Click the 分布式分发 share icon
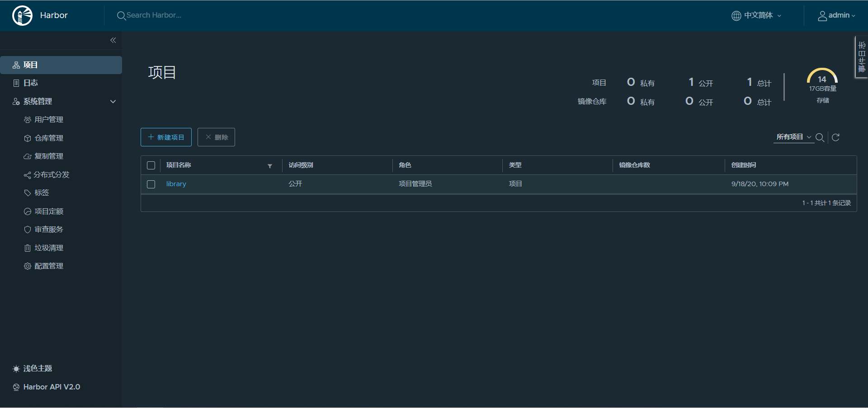The width and height of the screenshot is (868, 408). (x=28, y=175)
